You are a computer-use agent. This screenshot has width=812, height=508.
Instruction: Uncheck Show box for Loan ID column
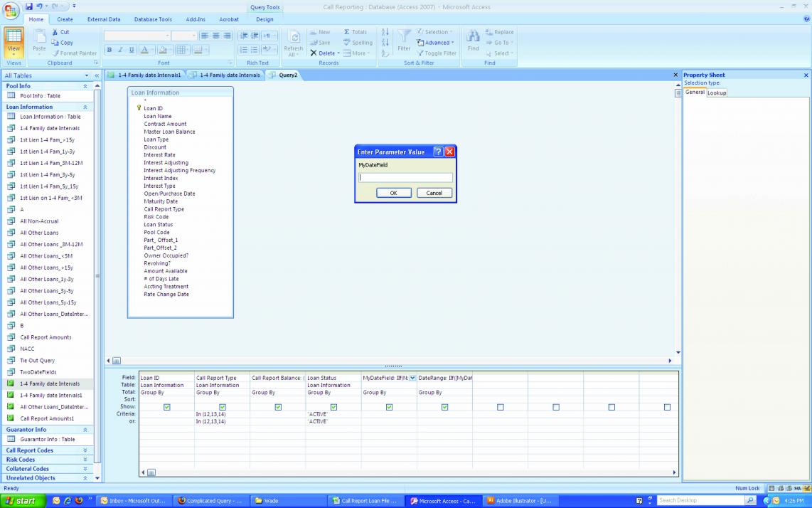point(167,407)
